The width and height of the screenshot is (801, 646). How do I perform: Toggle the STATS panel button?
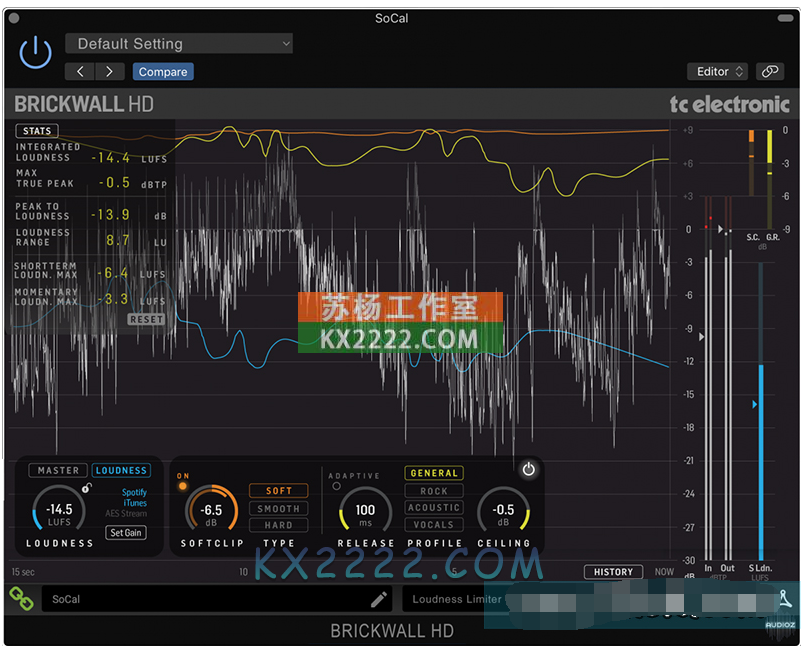pos(37,131)
